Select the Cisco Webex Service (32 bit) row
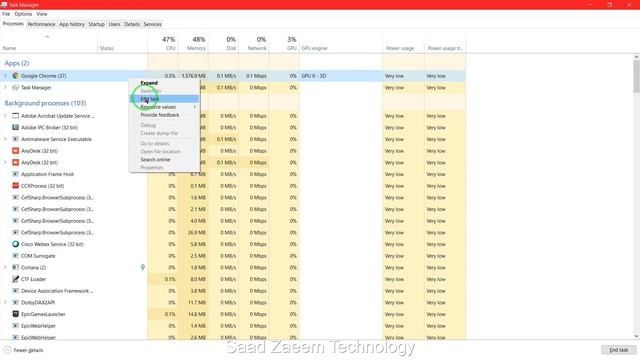The height and width of the screenshot is (360, 640). click(233, 244)
